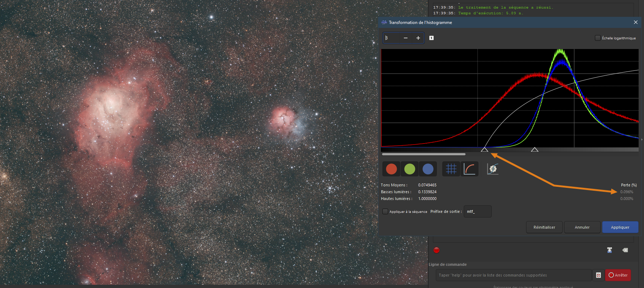644x288 pixels.
Task: Click the shadows clipping loss value 0.096%
Action: pyautogui.click(x=627, y=192)
